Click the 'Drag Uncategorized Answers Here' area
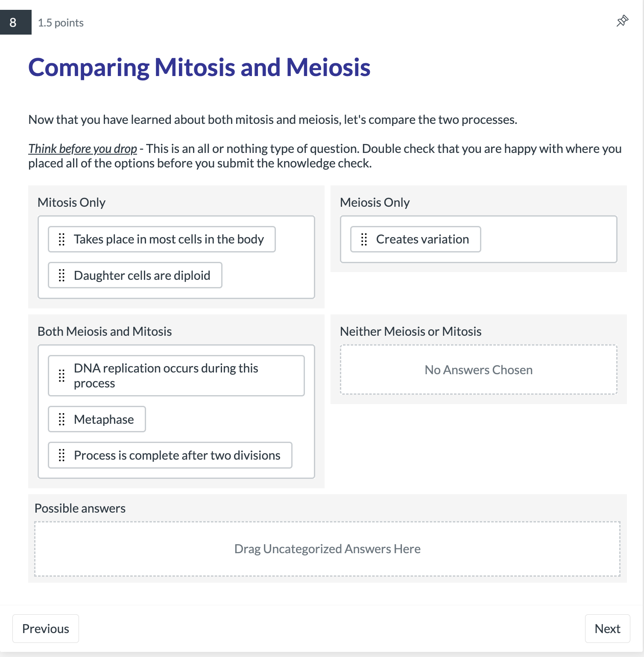This screenshot has width=644, height=657. [x=327, y=548]
